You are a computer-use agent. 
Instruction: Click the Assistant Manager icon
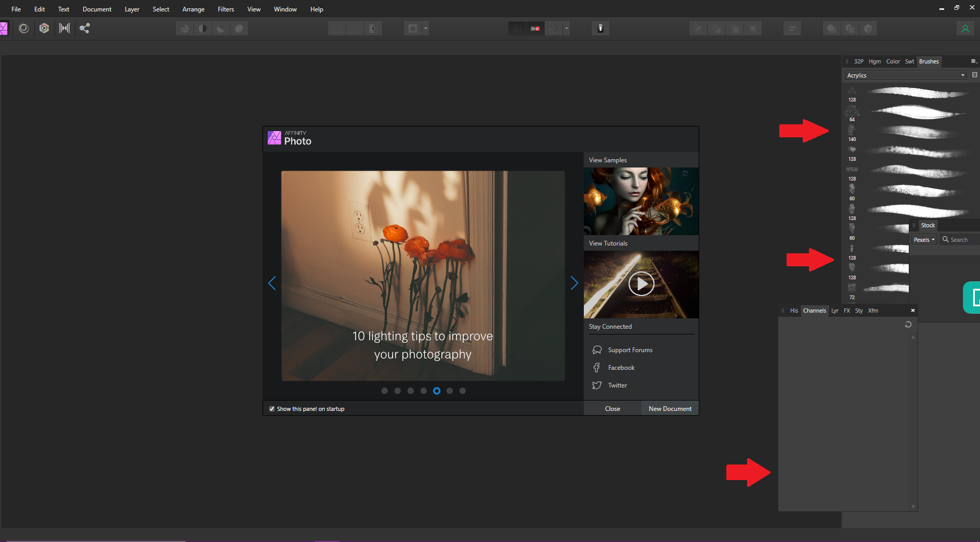[x=600, y=28]
